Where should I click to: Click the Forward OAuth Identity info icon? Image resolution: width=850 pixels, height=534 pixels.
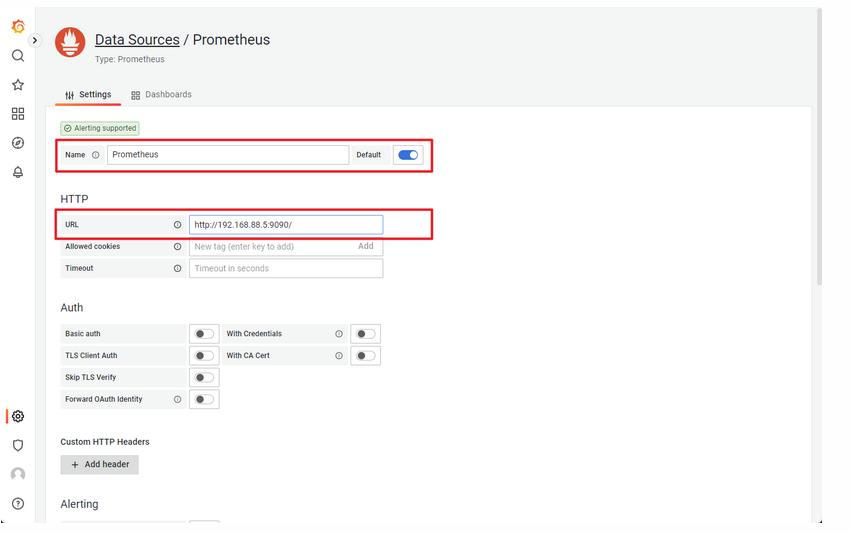(x=177, y=399)
